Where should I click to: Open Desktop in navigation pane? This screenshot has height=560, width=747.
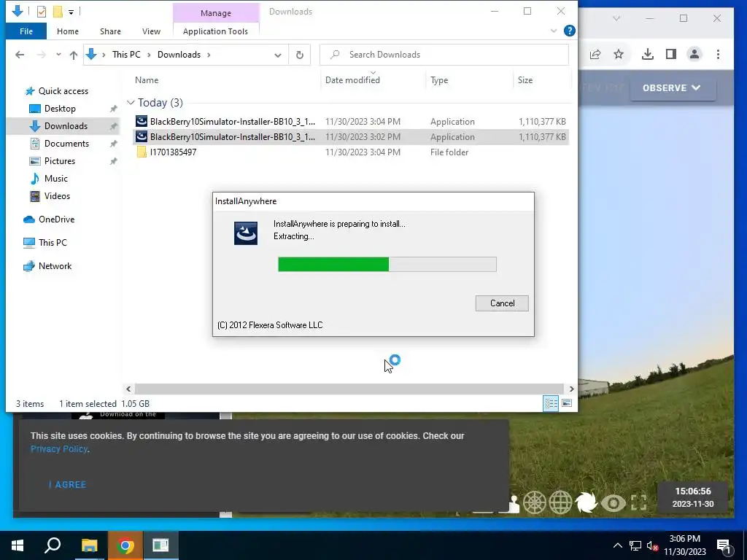coord(60,109)
